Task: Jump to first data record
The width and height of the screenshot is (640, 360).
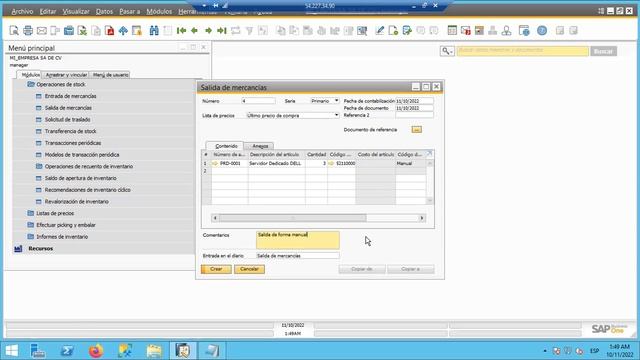Action: tap(181, 31)
